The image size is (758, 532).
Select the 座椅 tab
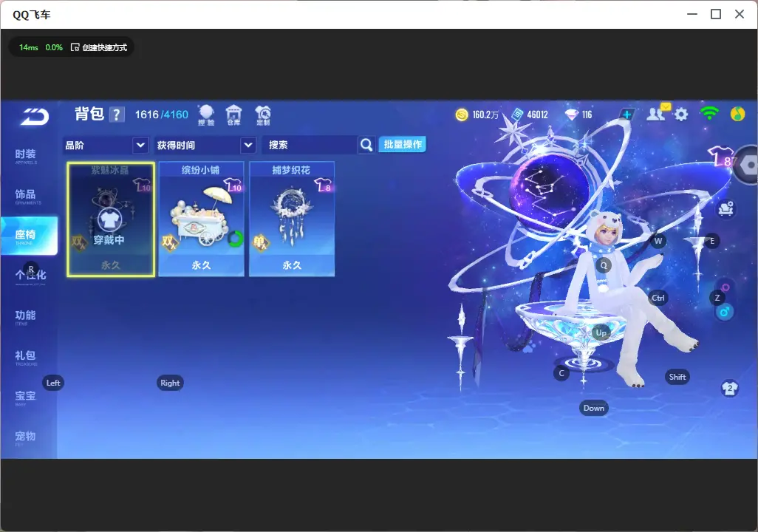(29, 236)
